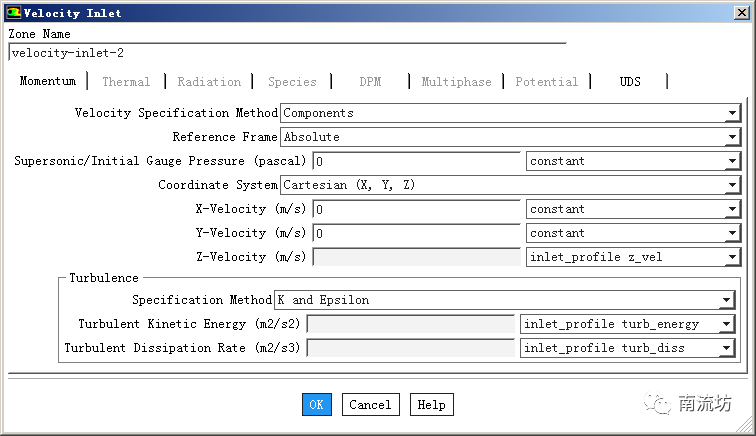Click the Velocity Inlet title bar icon
Image resolution: width=756 pixels, height=436 pixels.
tap(12, 12)
